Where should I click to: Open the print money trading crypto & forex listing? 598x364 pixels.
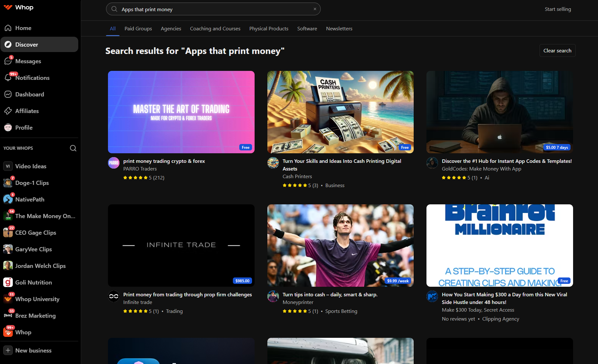pyautogui.click(x=164, y=161)
